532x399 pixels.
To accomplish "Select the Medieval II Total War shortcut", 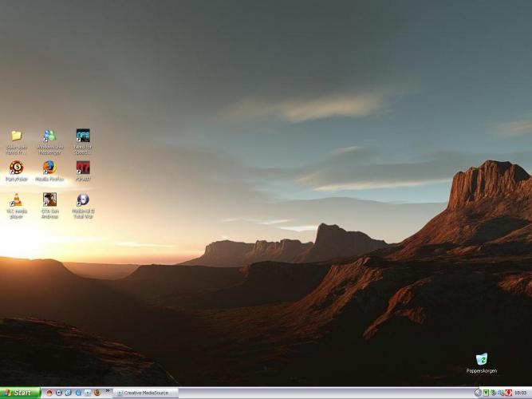I will 83,200.
